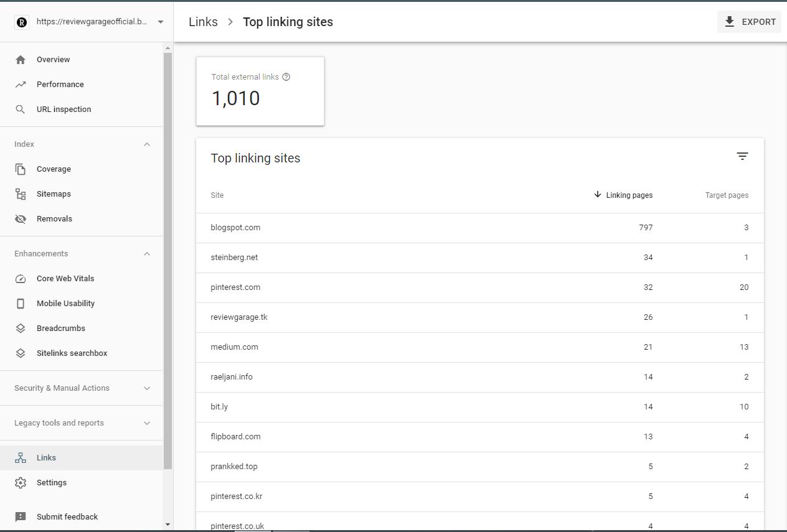The width and height of the screenshot is (787, 532).
Task: Click the Links network icon
Action: click(x=21, y=458)
